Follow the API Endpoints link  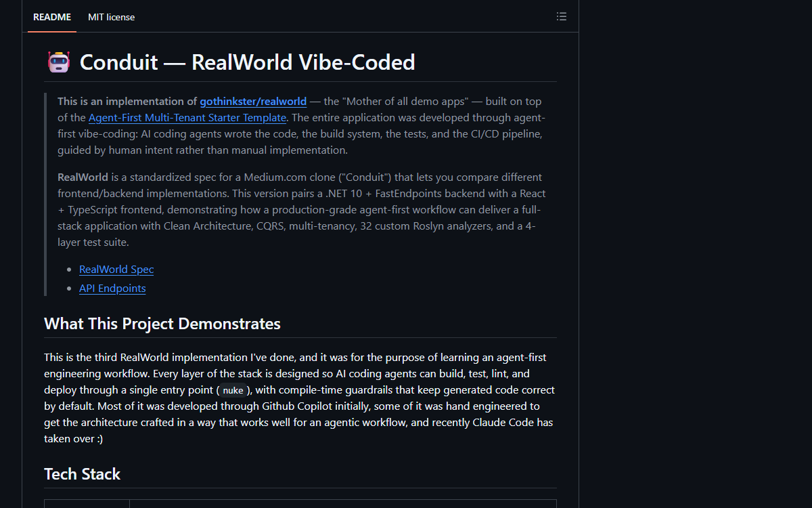(x=112, y=289)
